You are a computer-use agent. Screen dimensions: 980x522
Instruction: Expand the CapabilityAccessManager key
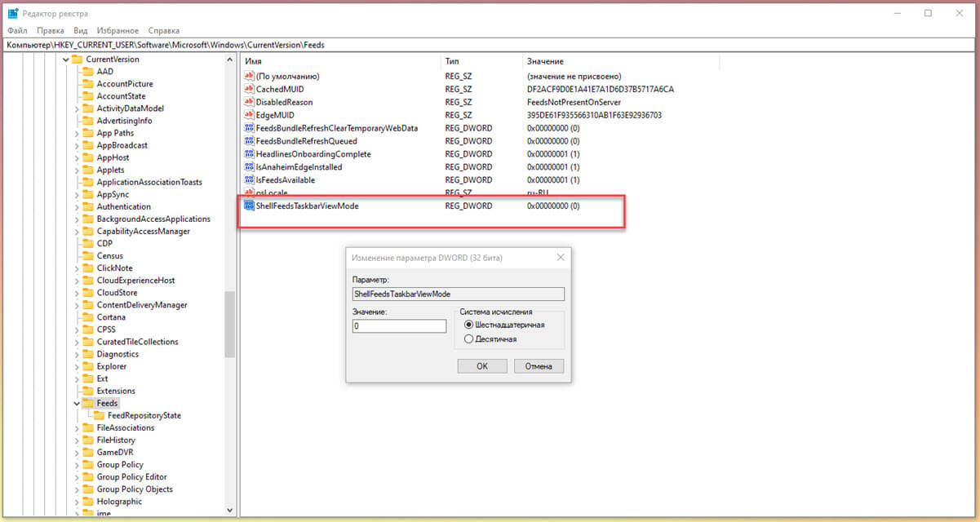(77, 231)
